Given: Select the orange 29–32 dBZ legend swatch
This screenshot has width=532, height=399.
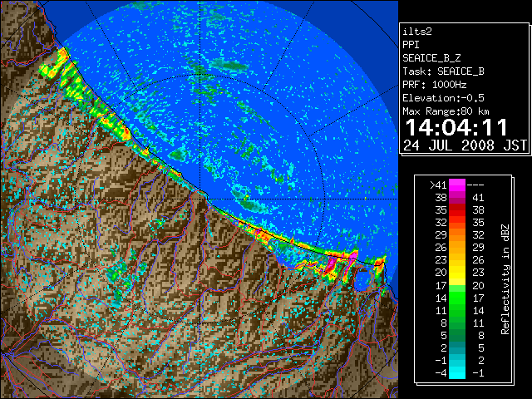Looking at the screenshot, I should [457, 234].
